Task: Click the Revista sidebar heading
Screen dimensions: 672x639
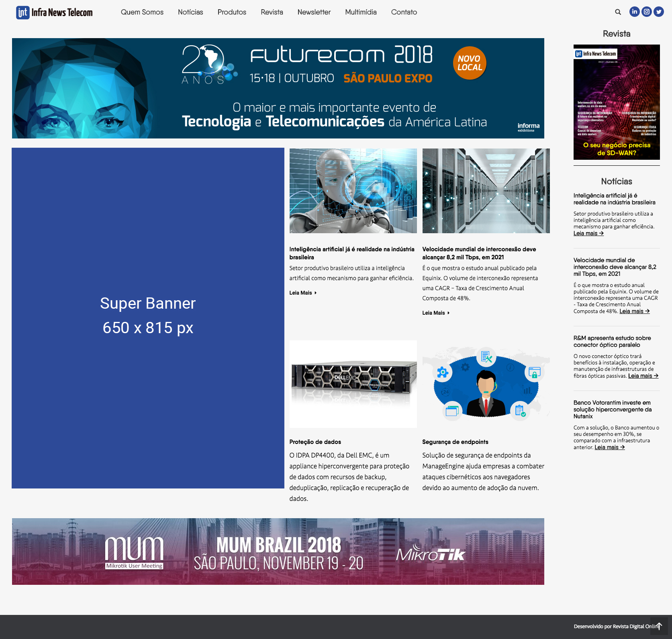Action: click(x=617, y=34)
